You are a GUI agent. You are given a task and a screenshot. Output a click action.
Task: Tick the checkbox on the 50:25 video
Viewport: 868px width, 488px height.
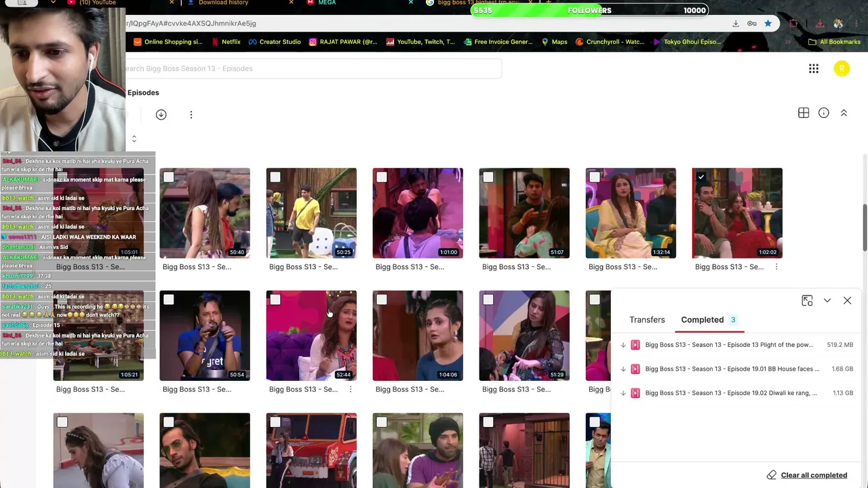click(275, 178)
